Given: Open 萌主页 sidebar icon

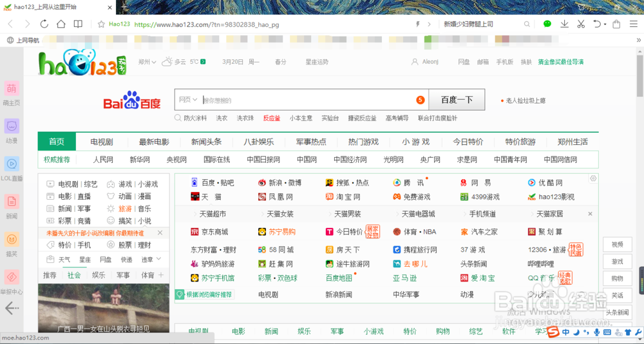Looking at the screenshot, I should click(x=12, y=88).
